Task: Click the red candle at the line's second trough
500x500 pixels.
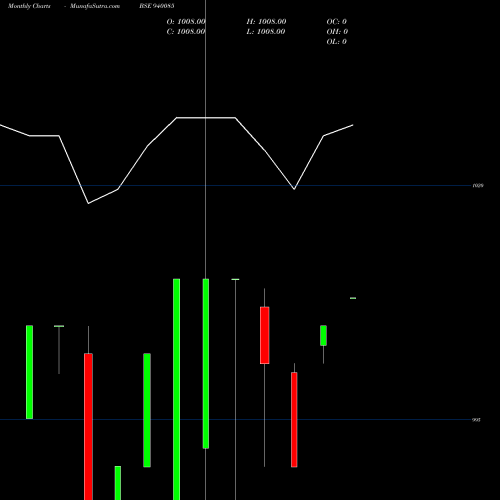Action: click(294, 420)
